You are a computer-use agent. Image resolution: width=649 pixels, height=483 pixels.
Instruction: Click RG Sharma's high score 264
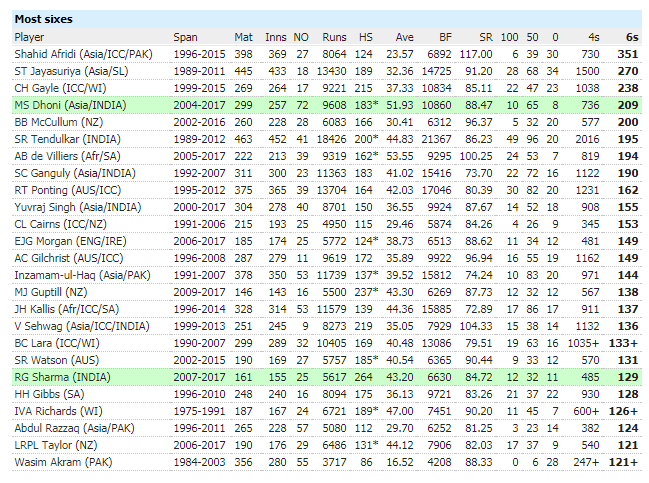click(x=363, y=377)
